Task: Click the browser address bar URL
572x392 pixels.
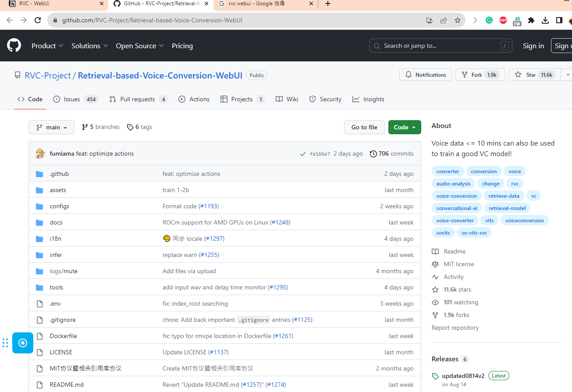Action: tap(152, 20)
